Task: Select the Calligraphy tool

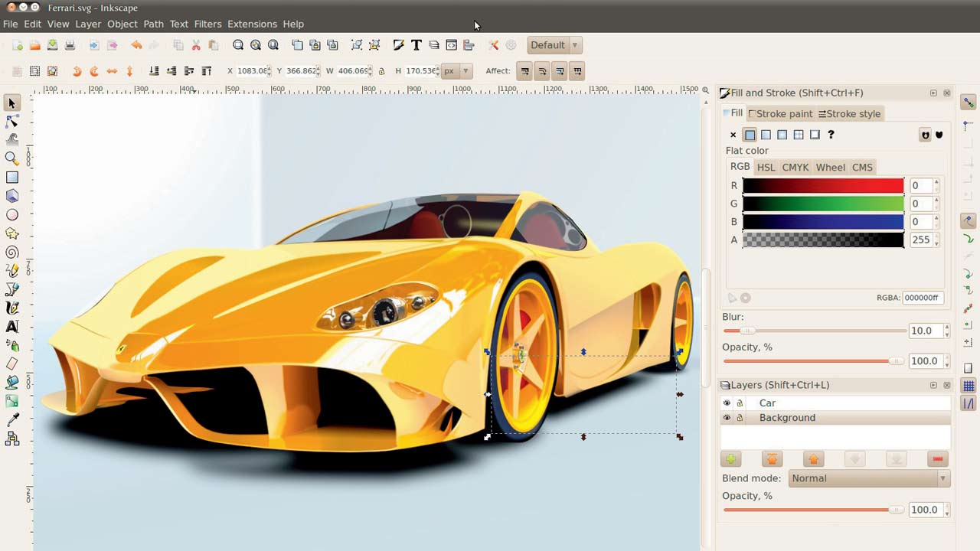Action: [x=12, y=308]
